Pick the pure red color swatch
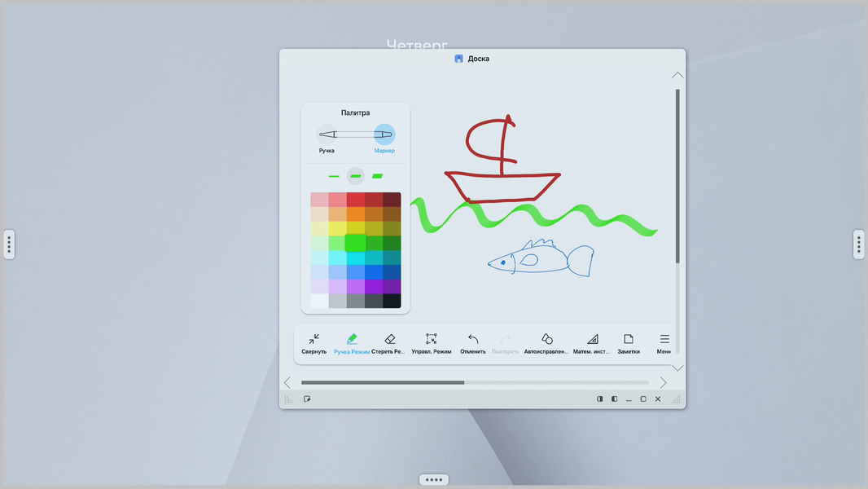 (355, 200)
